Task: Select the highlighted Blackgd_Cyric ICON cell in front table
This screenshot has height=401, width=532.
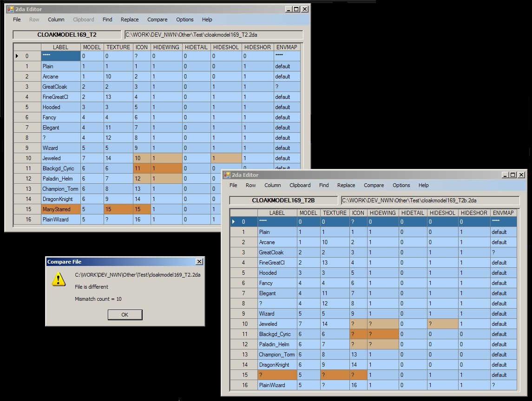Action: pos(358,334)
